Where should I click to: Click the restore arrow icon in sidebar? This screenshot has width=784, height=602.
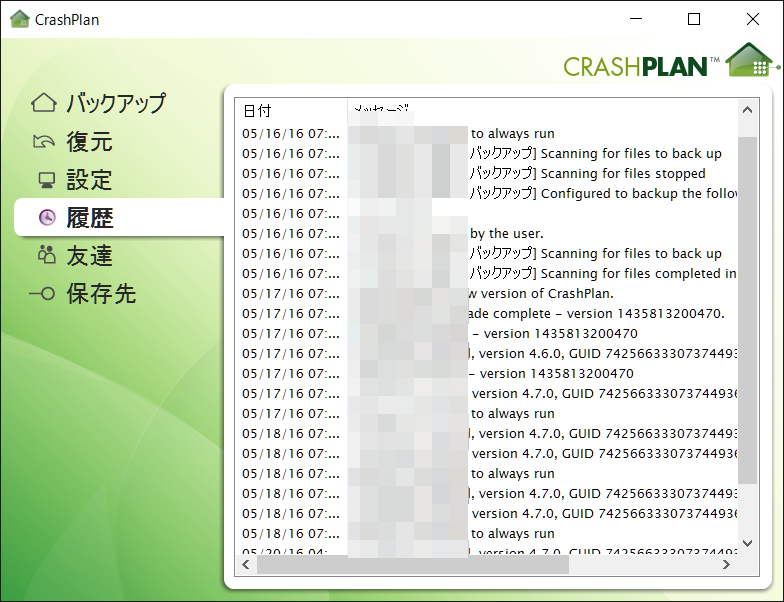(x=44, y=142)
